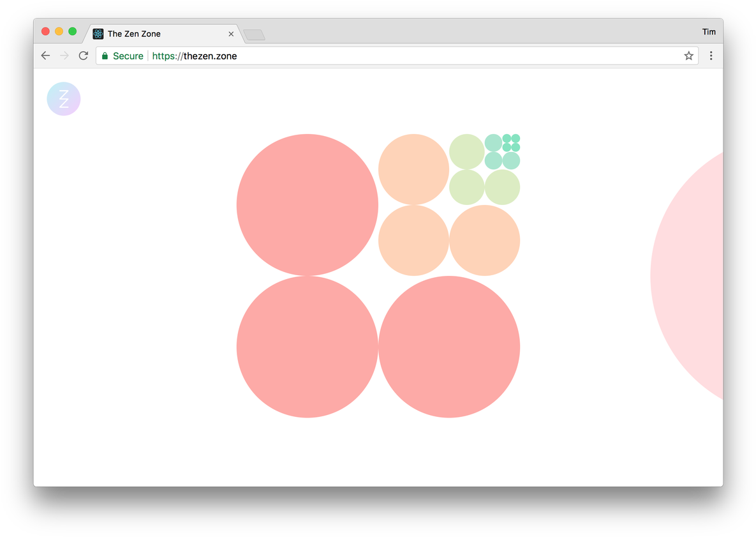Click the upper-left light green circle

[x=467, y=152]
